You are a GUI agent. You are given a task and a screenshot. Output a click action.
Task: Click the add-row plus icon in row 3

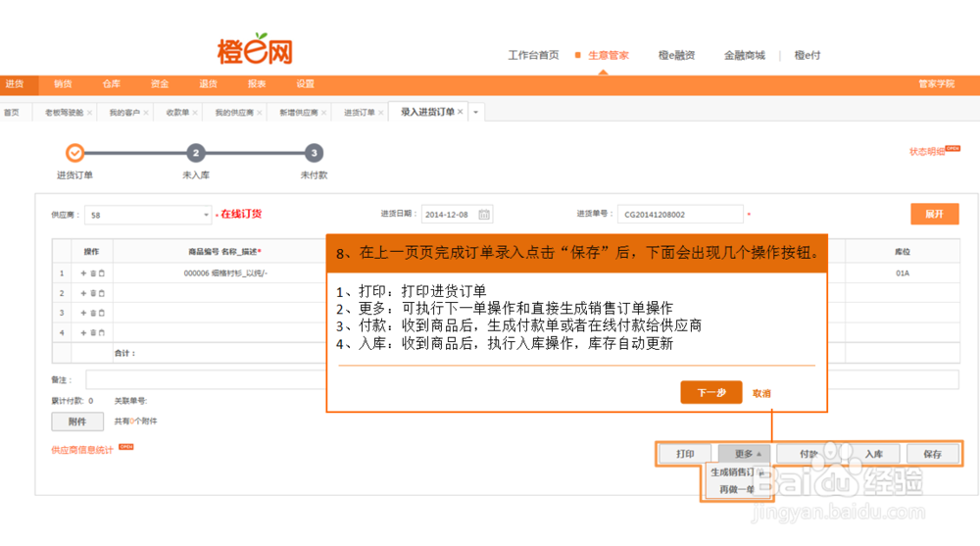pyautogui.click(x=83, y=313)
